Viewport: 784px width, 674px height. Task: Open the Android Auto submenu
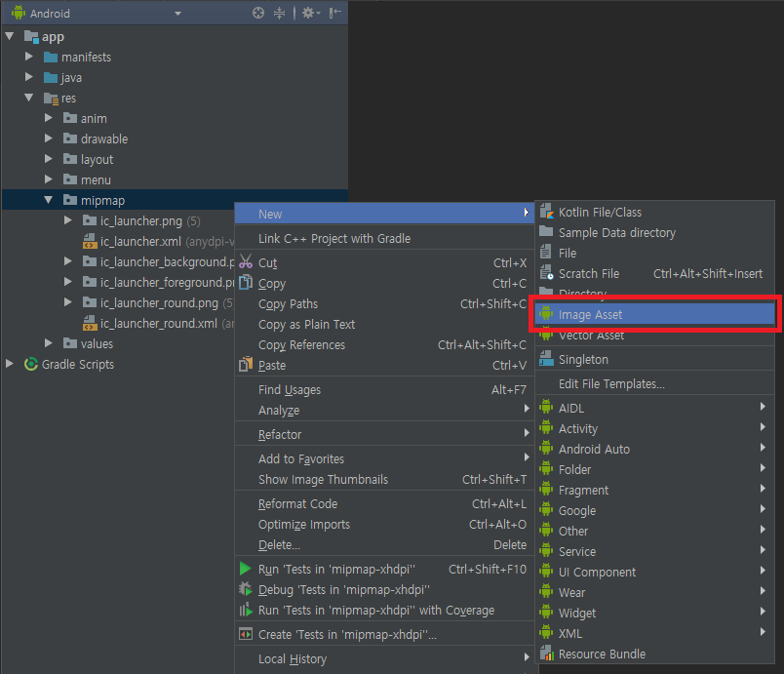coord(654,449)
